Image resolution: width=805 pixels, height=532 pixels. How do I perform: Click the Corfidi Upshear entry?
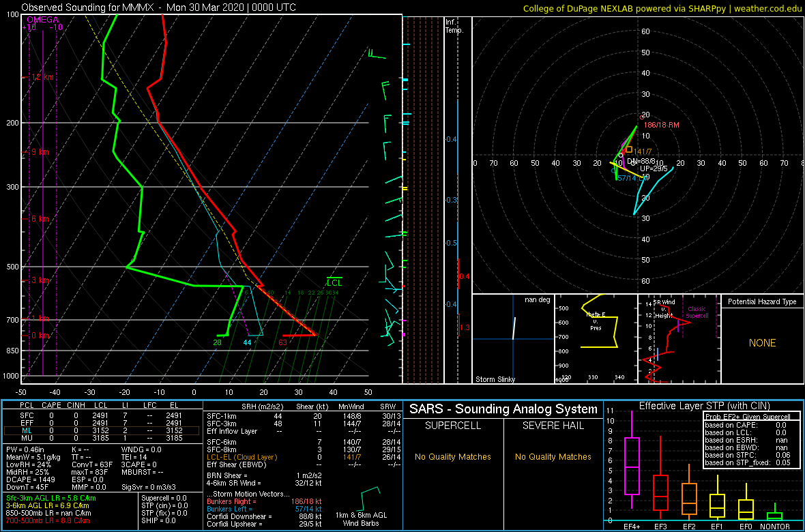point(264,524)
